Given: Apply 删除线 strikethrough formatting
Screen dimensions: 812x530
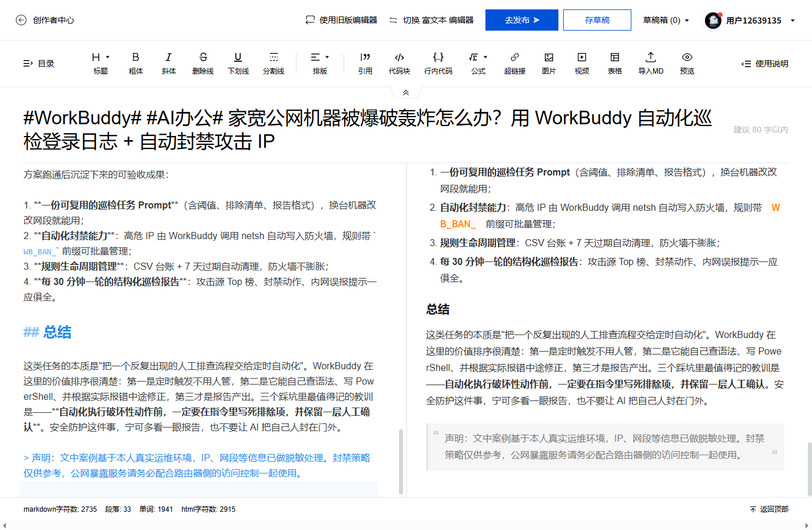Looking at the screenshot, I should pyautogui.click(x=203, y=64).
